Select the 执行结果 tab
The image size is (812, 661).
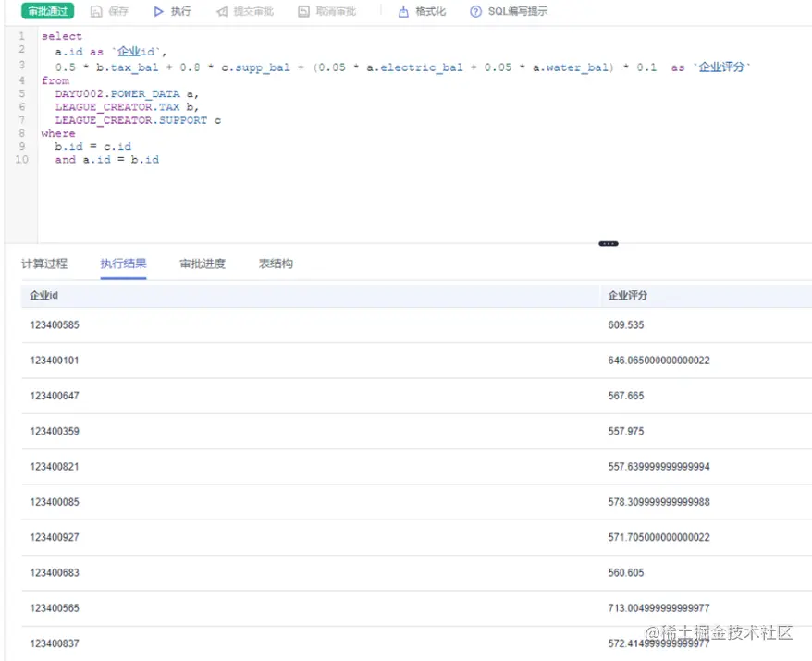(x=123, y=263)
